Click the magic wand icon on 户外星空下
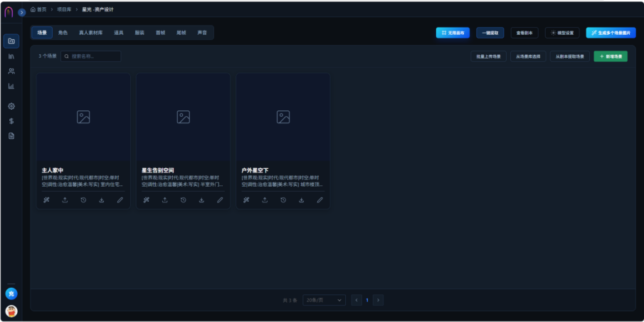Screen dimensions: 644x322 tap(246, 200)
